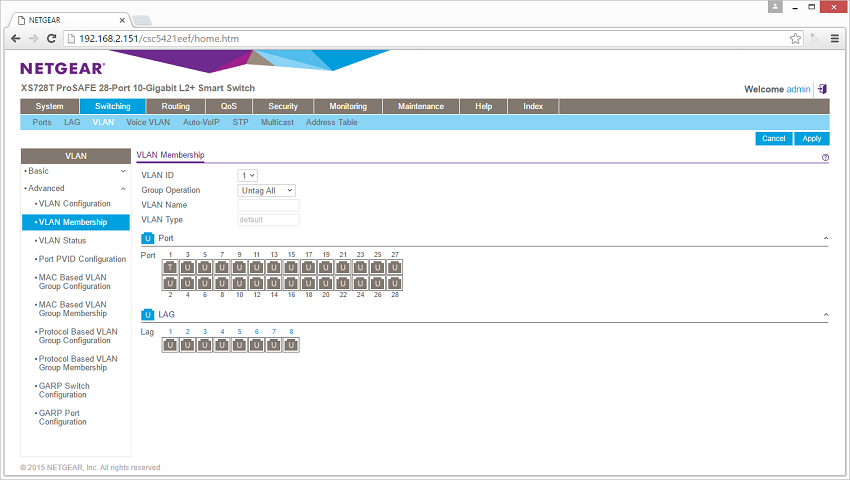Image resolution: width=850 pixels, height=480 pixels.
Task: Open the System main tab
Action: pyautogui.click(x=49, y=106)
